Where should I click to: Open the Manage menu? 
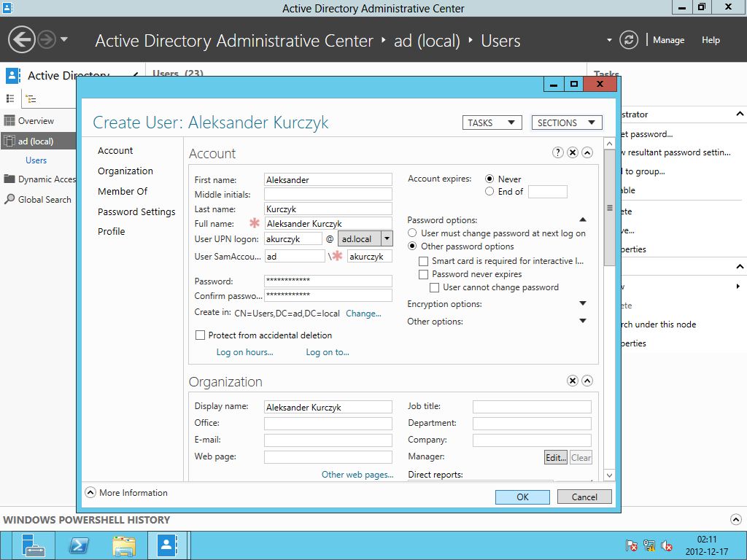(x=668, y=40)
